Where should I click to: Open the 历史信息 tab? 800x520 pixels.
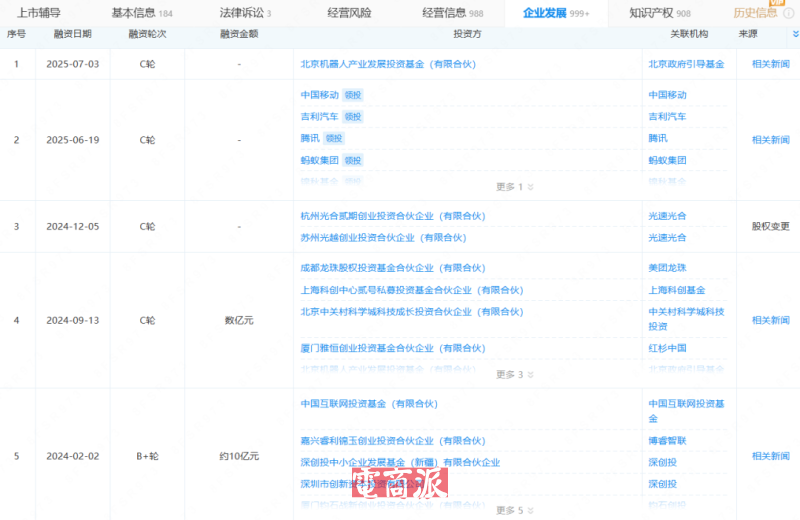tap(755, 13)
